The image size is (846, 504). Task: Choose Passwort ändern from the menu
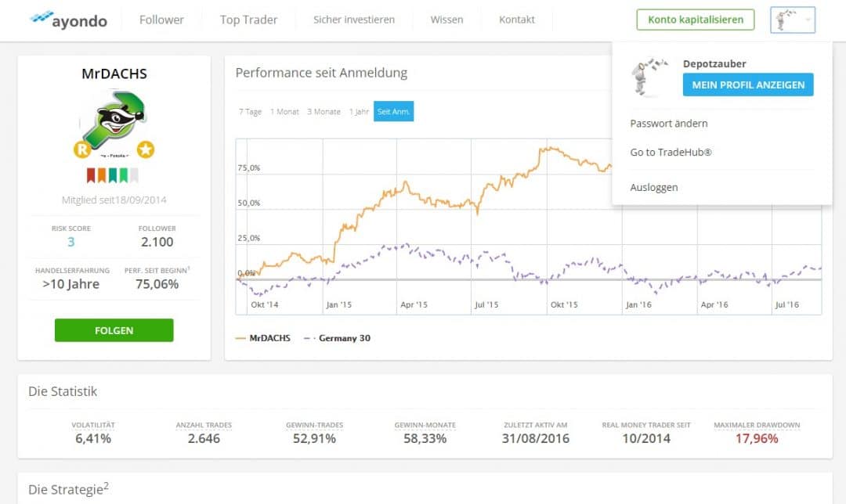(669, 124)
